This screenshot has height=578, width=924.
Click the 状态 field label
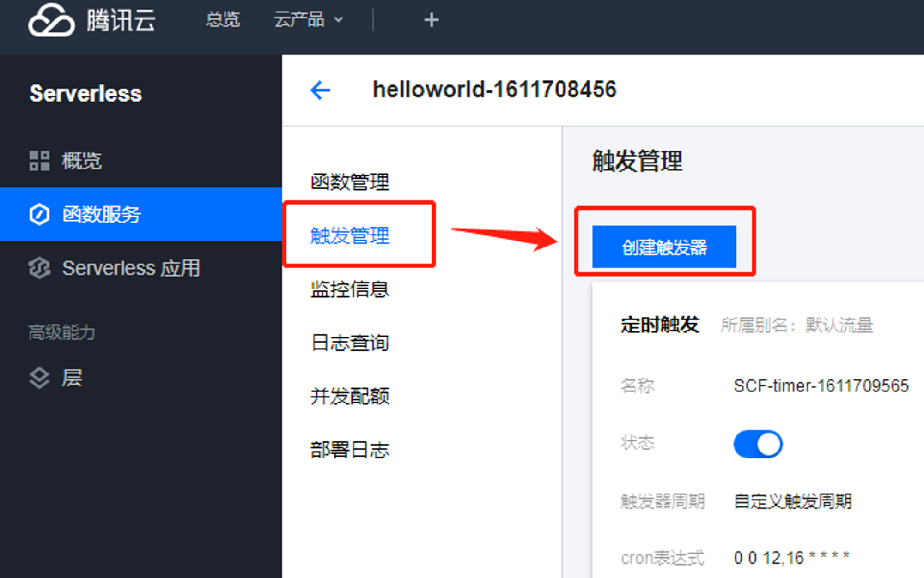638,442
